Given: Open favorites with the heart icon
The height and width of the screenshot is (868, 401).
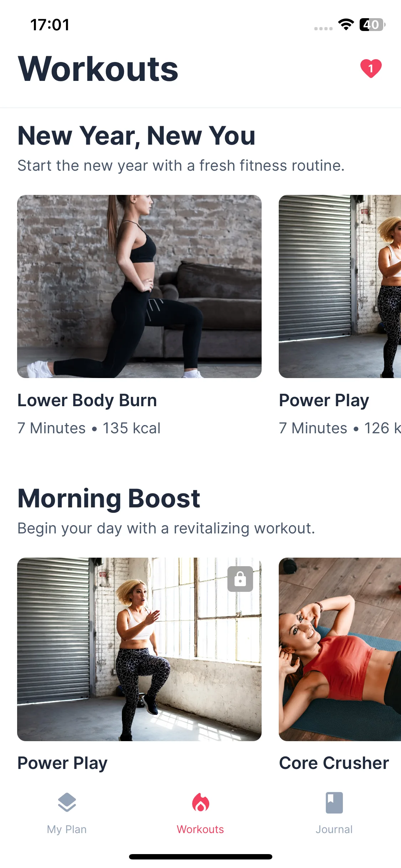Looking at the screenshot, I should pyautogui.click(x=371, y=68).
